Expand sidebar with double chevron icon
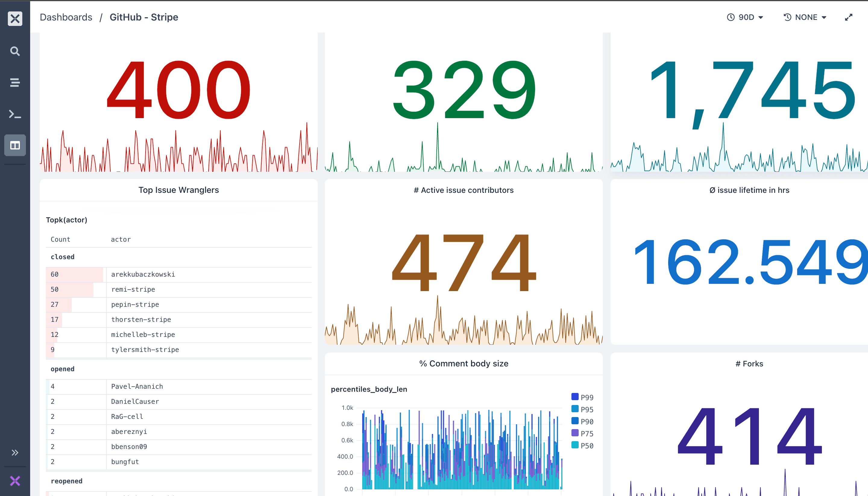Viewport: 868px width, 496px height. [15, 452]
